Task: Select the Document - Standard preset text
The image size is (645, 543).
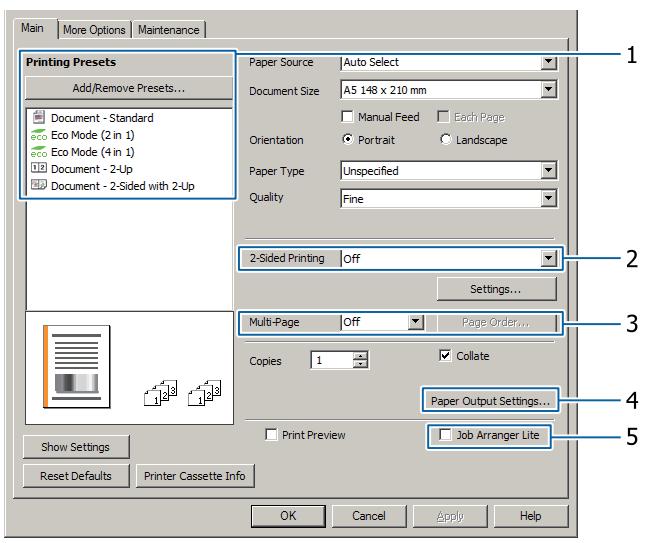Action: tap(102, 118)
